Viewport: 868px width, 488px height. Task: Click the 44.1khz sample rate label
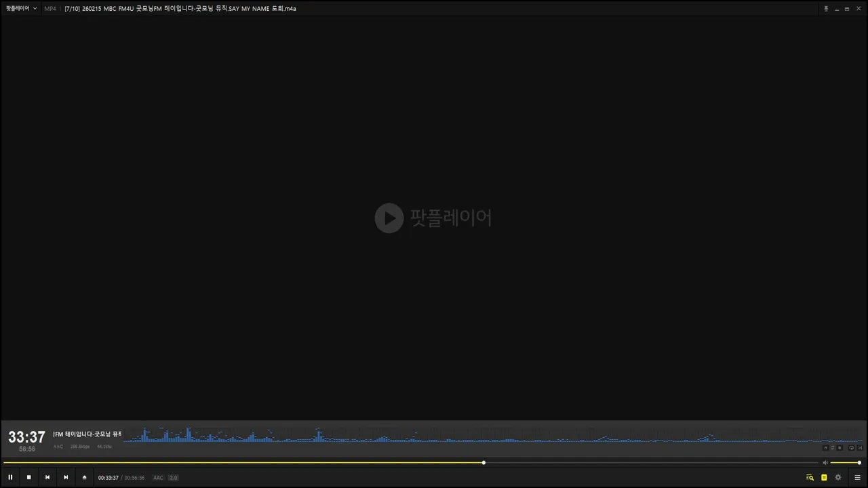(104, 447)
